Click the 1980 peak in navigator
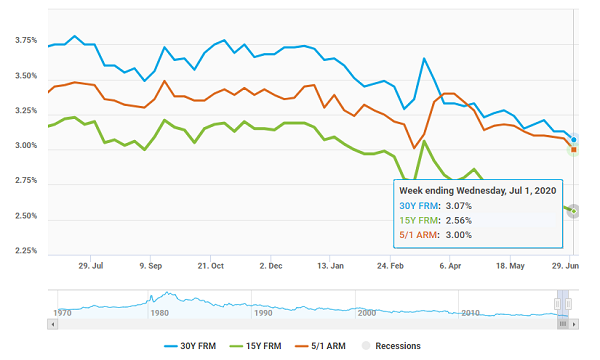This screenshot has width=600, height=360. [x=167, y=293]
